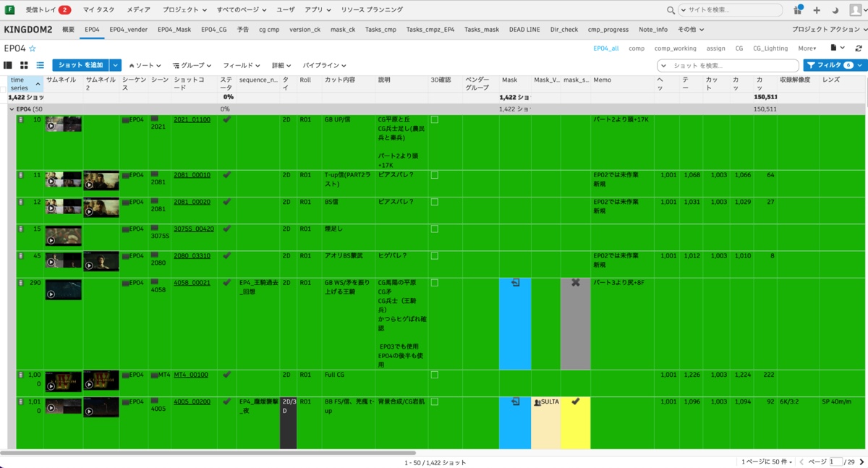
Task: Check 3D確認 box for shot 2021_01100
Action: 435,119
